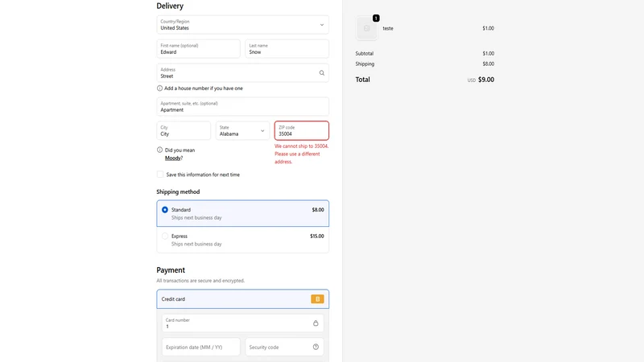Open the Country/Region dropdown
This screenshot has height=362, width=644.
pos(243,25)
